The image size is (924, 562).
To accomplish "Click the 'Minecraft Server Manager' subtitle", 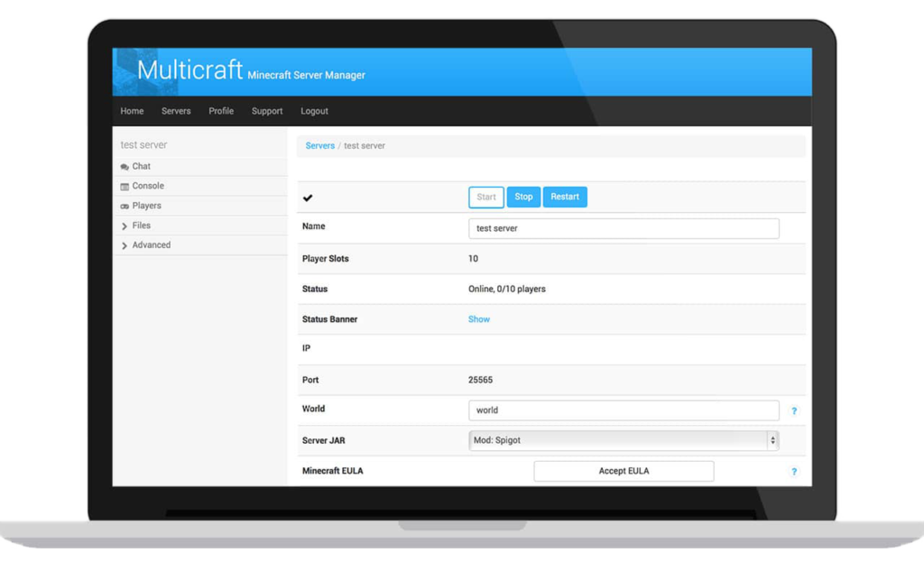I will coord(307,75).
